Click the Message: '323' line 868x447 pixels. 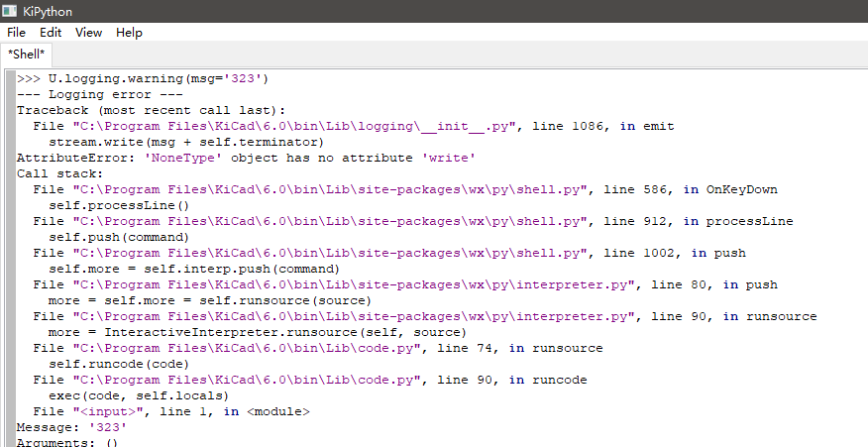tap(71, 427)
